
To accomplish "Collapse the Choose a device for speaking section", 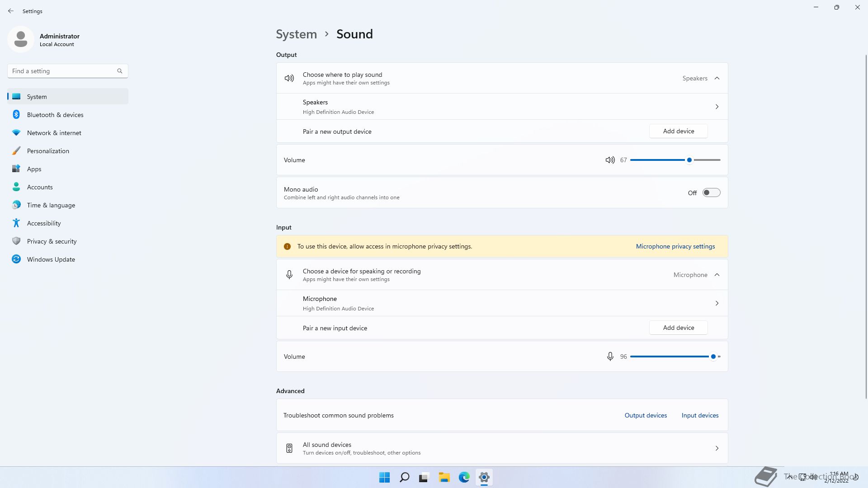I will 717,275.
